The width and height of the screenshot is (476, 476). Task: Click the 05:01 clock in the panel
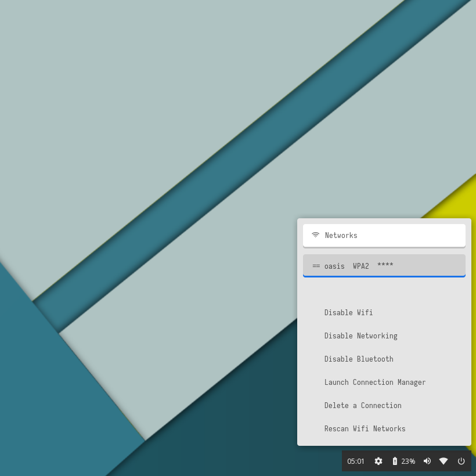coord(356,461)
